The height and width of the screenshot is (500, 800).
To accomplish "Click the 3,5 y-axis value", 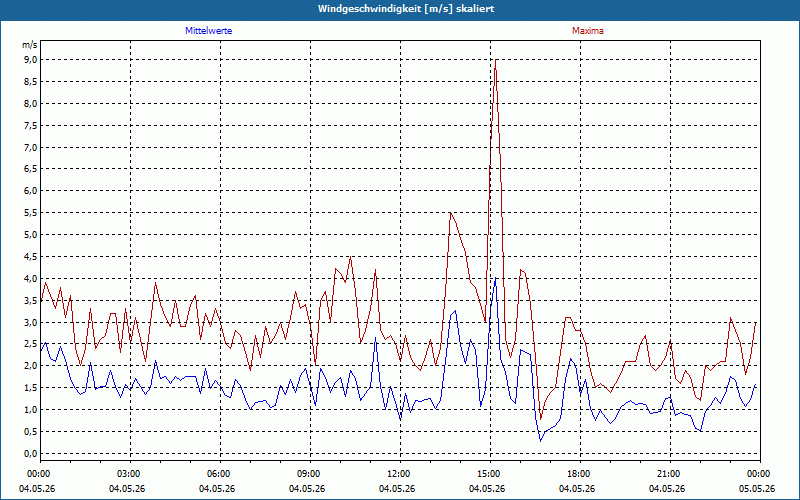I will pyautogui.click(x=31, y=301).
